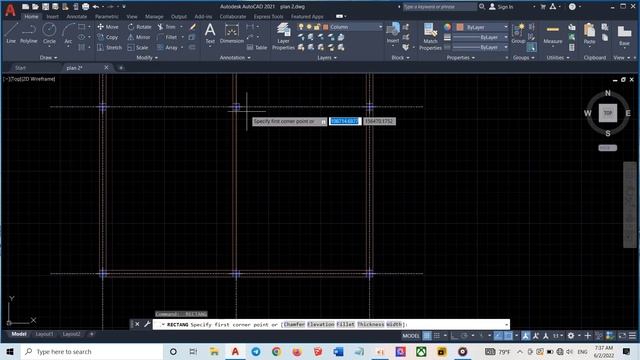The width and height of the screenshot is (640, 360).
Task: Toggle grid display in status bar
Action: pyautogui.click(x=427, y=336)
